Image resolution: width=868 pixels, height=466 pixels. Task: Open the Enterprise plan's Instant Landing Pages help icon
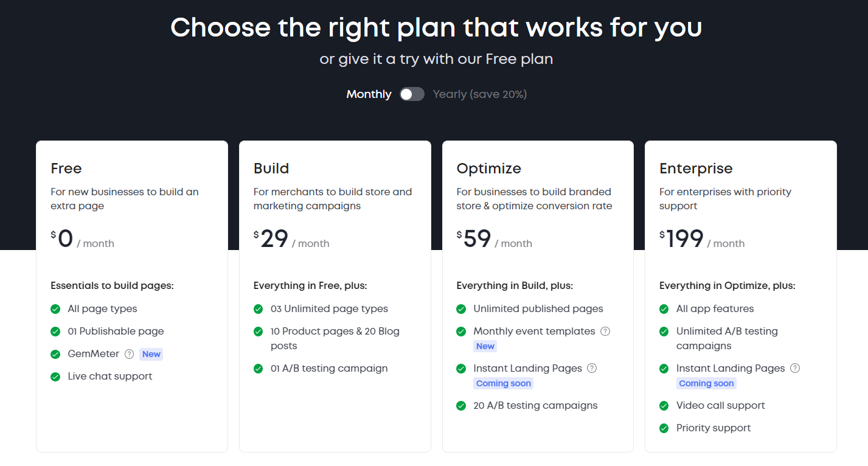[x=795, y=369]
